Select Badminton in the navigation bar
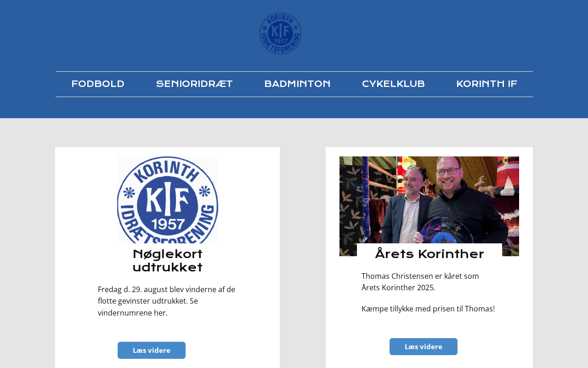 tap(297, 84)
